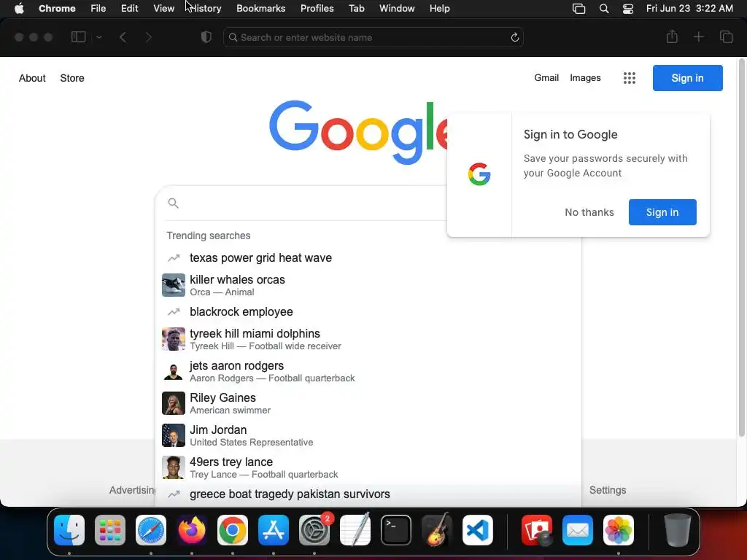Open Terminal from the Dock
The image size is (747, 560).
396,530
